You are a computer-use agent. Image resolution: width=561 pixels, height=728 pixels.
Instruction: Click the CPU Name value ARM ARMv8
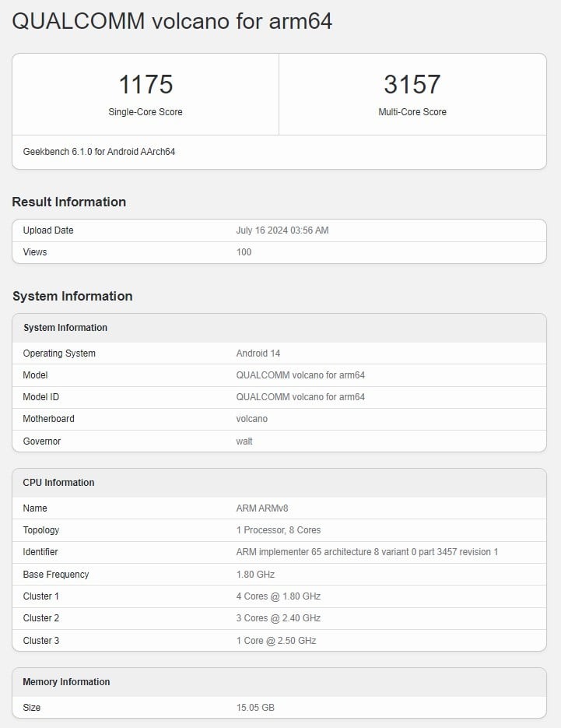(x=261, y=508)
